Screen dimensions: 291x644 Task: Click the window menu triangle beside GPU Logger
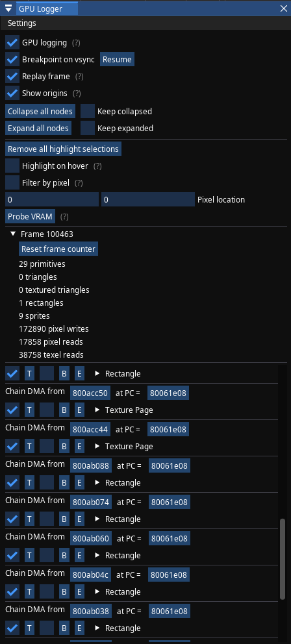pos(8,8)
